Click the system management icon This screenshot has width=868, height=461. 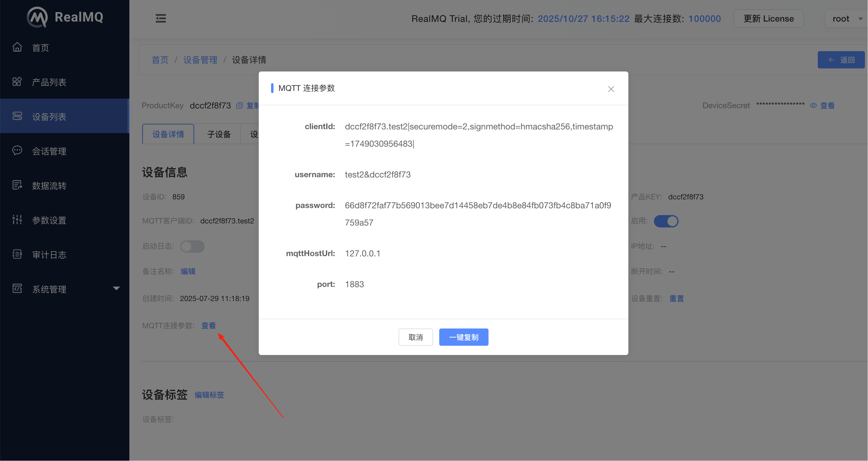[x=17, y=289]
